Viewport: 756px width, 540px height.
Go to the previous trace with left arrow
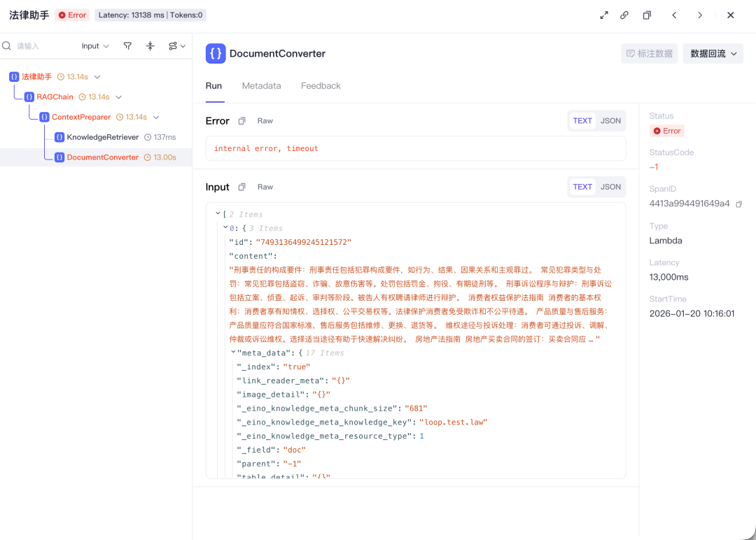click(674, 15)
